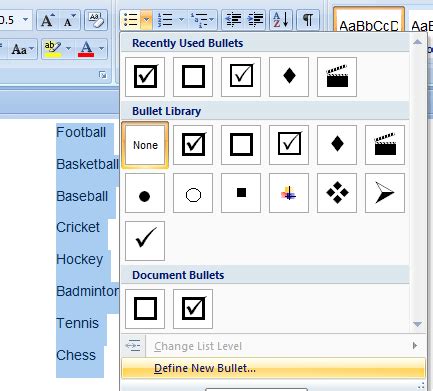Choose the small solid square bullet
433x391 pixels.
click(241, 193)
